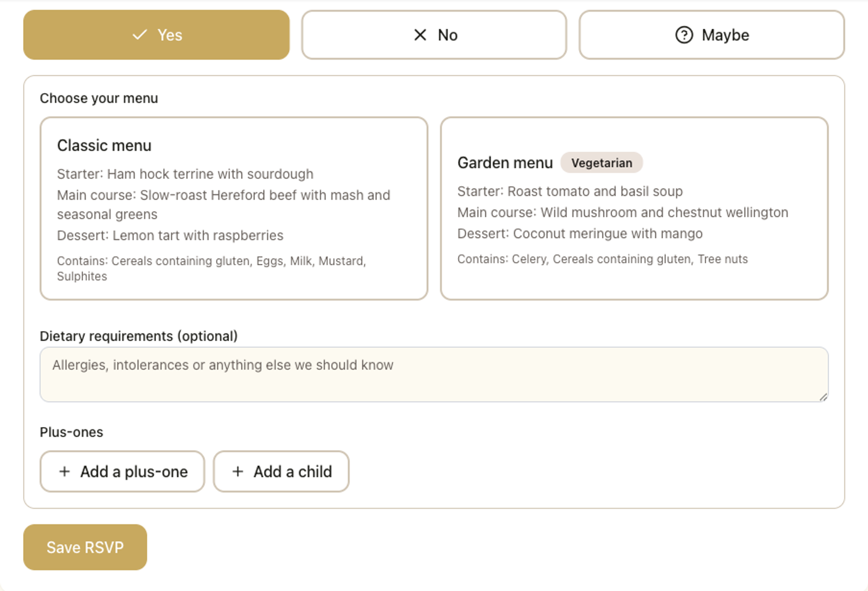Click the 'Choose your menu' heading
The width and height of the screenshot is (868, 591).
99,98
